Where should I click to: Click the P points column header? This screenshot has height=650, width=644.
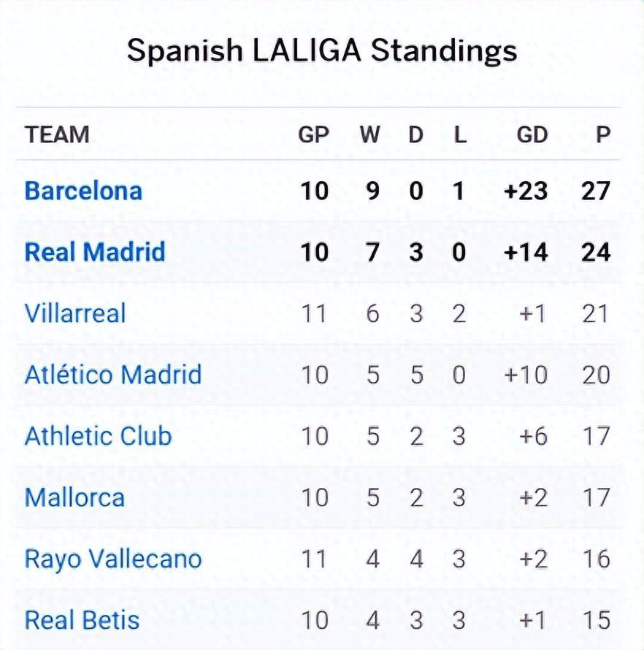pos(603,134)
